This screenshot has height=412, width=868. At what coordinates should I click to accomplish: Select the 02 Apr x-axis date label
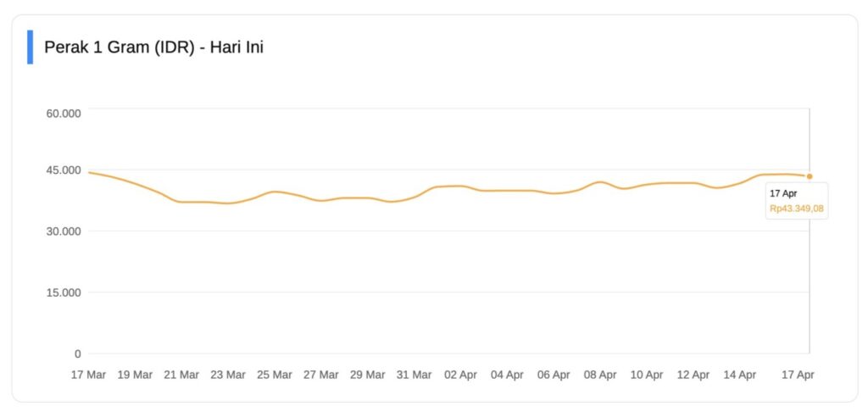click(460, 374)
